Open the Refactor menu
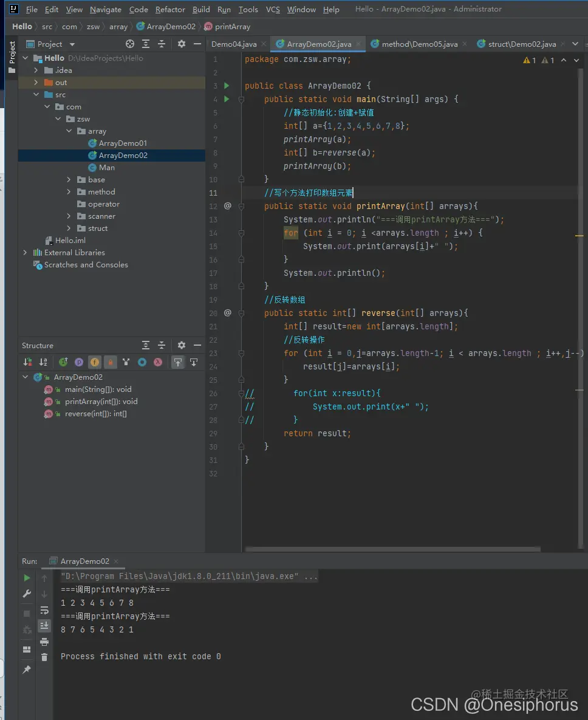The width and height of the screenshot is (588, 720). 170,9
